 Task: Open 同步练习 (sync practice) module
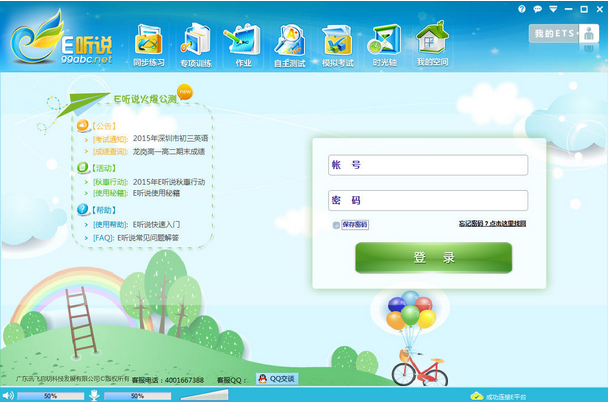147,44
